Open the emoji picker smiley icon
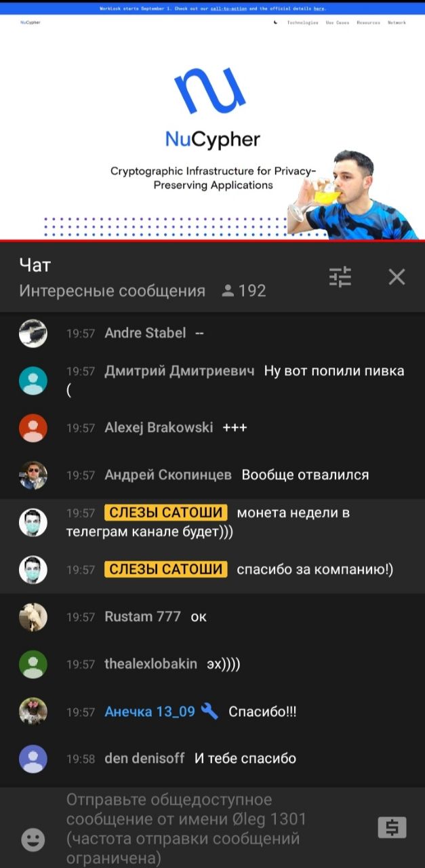 coord(33,840)
